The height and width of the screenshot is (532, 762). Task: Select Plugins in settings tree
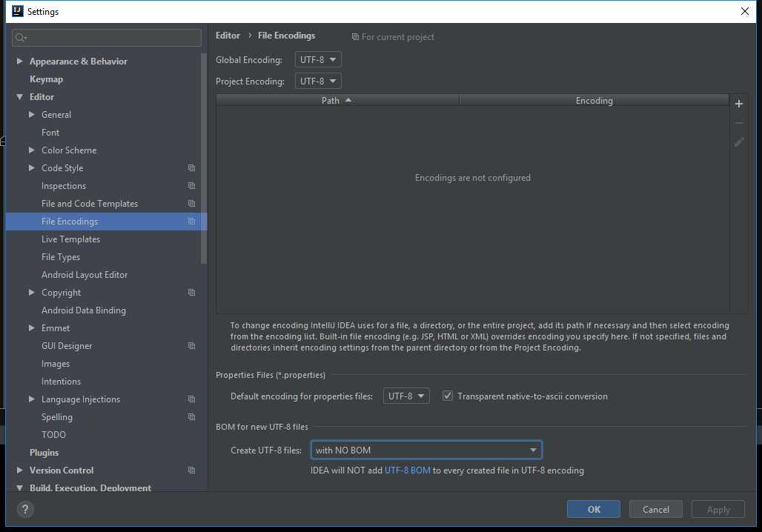(44, 452)
